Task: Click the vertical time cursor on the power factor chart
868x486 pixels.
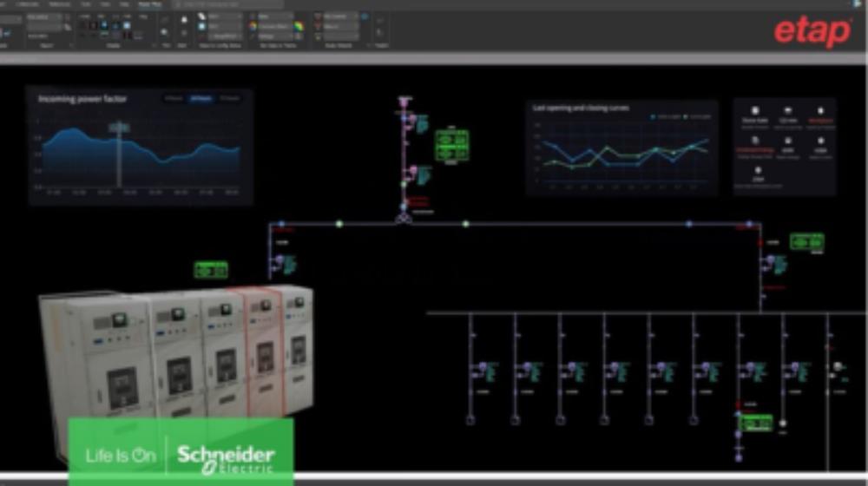Action: pyautogui.click(x=119, y=154)
